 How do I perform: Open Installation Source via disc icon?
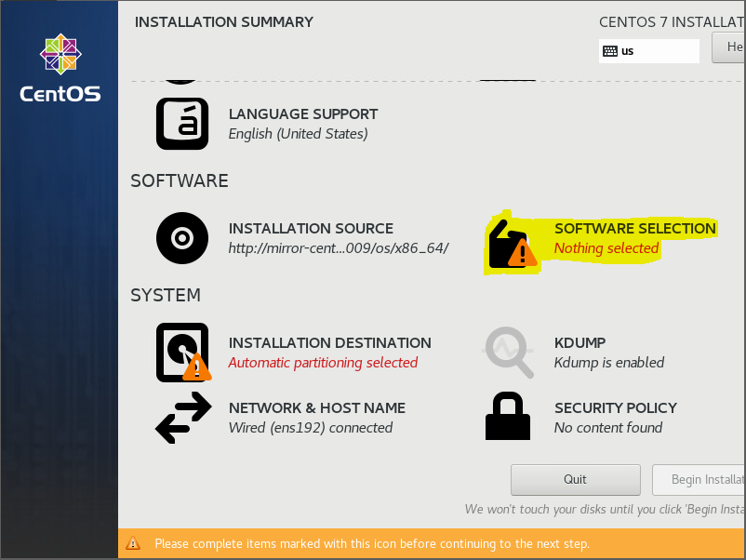pyautogui.click(x=182, y=238)
